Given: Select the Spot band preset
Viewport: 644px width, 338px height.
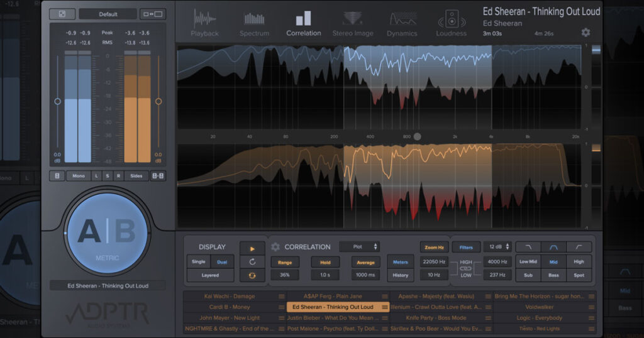Looking at the screenshot, I should [579, 275].
